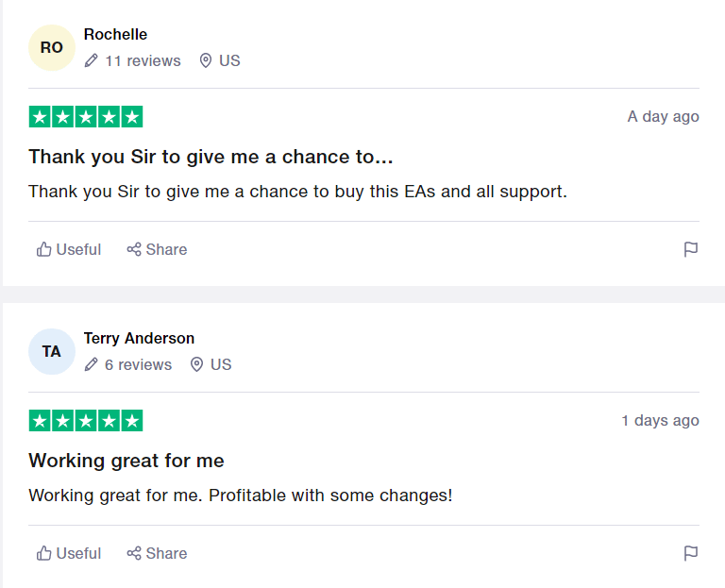Share Rochelle's review
Screen dimensions: 725x588
[x=158, y=250]
